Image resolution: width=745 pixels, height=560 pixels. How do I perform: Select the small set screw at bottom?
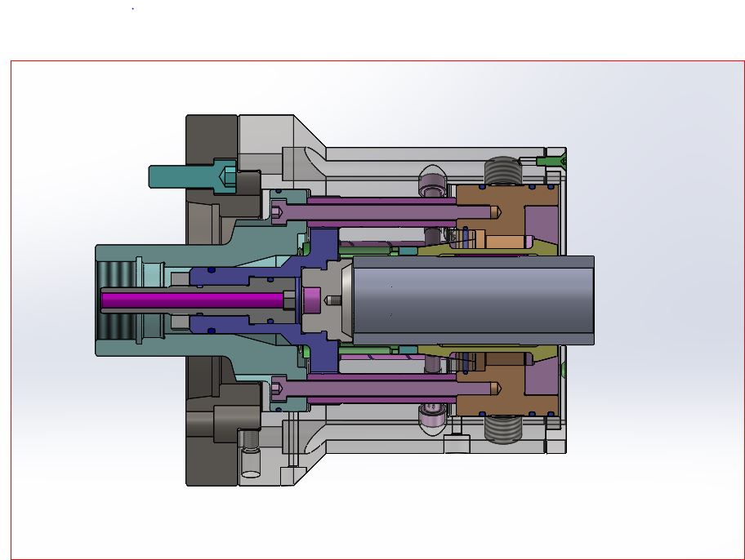coord(251,453)
